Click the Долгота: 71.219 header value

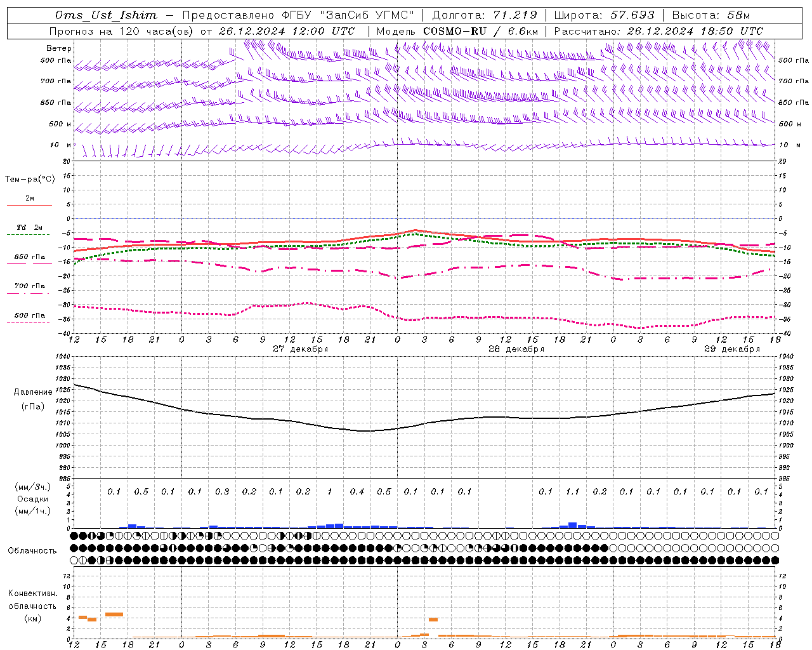coord(485,15)
